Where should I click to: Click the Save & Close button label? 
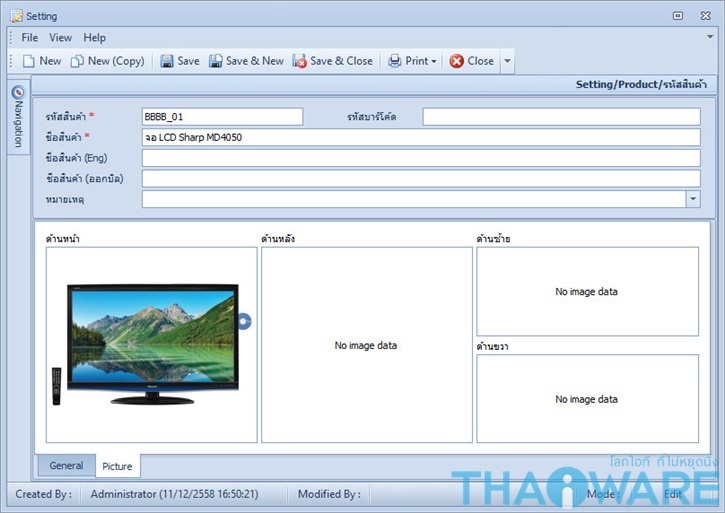[341, 61]
